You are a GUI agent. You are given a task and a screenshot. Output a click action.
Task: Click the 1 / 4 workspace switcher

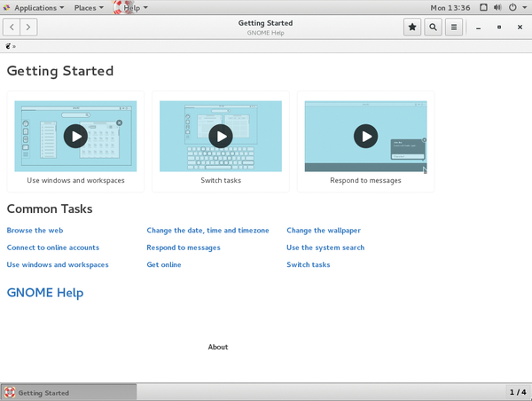pyautogui.click(x=518, y=392)
